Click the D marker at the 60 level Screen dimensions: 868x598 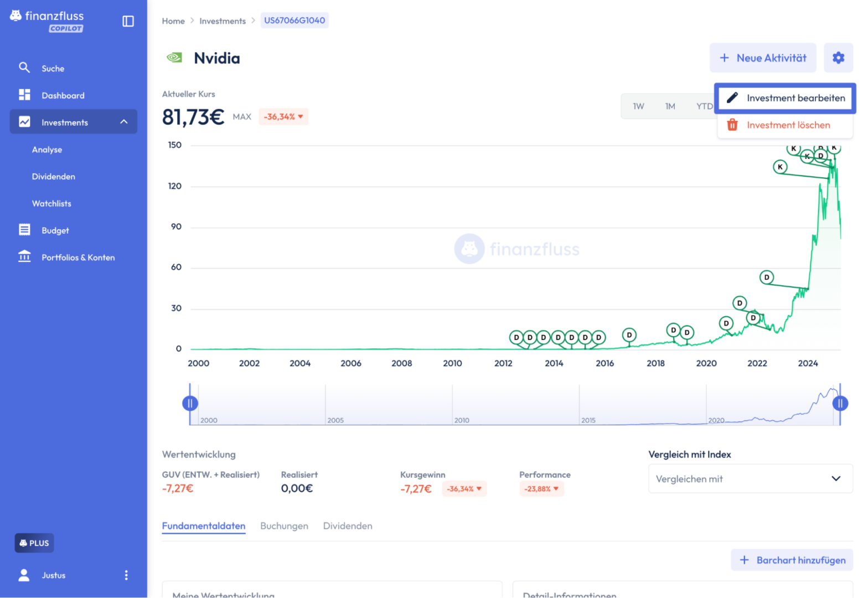(767, 277)
